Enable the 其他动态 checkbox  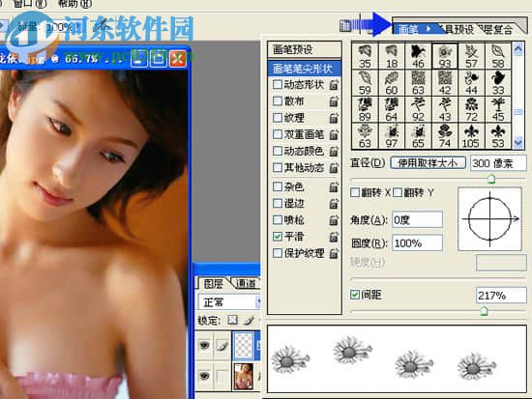click(x=278, y=167)
